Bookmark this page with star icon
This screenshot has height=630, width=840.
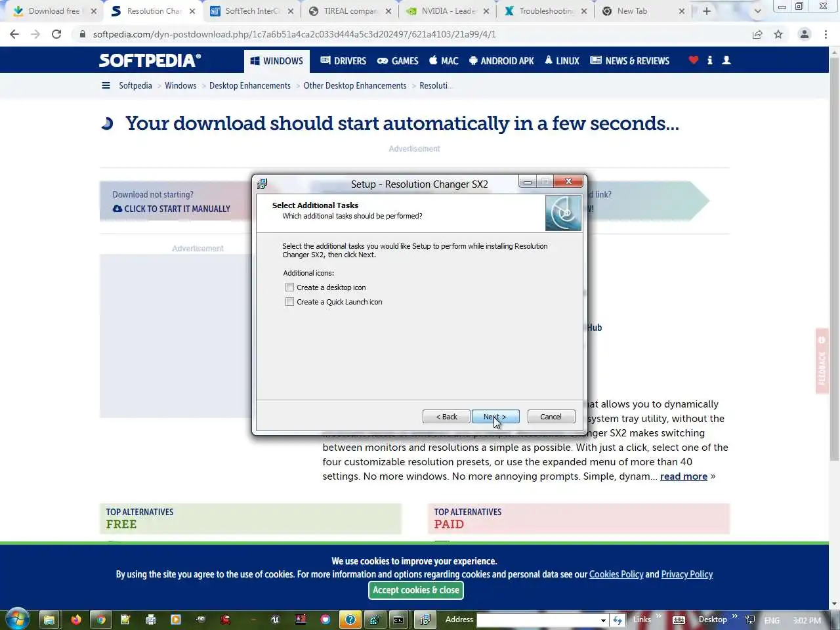click(778, 34)
